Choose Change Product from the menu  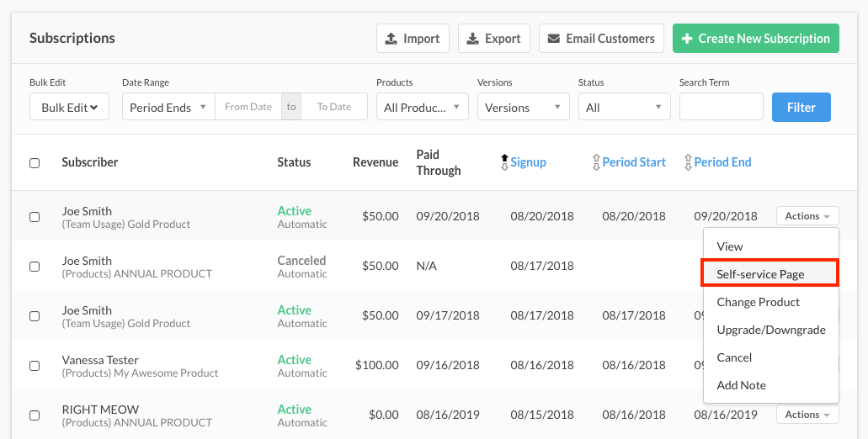click(771, 302)
